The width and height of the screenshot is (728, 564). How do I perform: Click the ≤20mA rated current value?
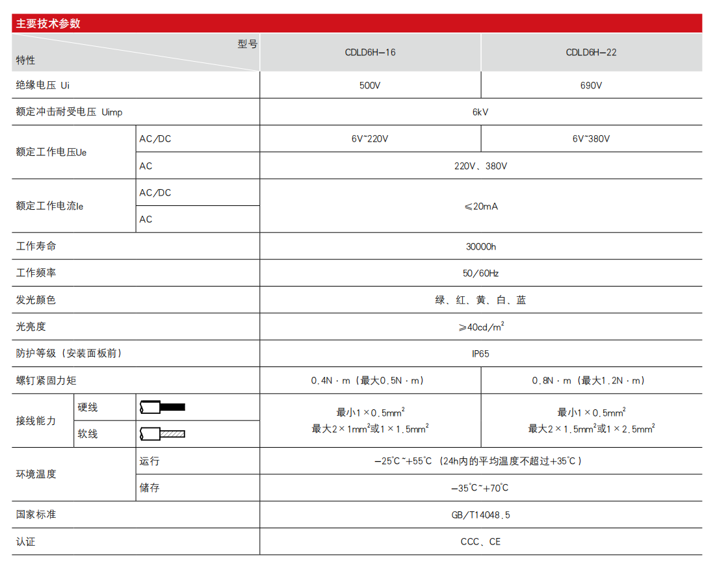point(480,206)
